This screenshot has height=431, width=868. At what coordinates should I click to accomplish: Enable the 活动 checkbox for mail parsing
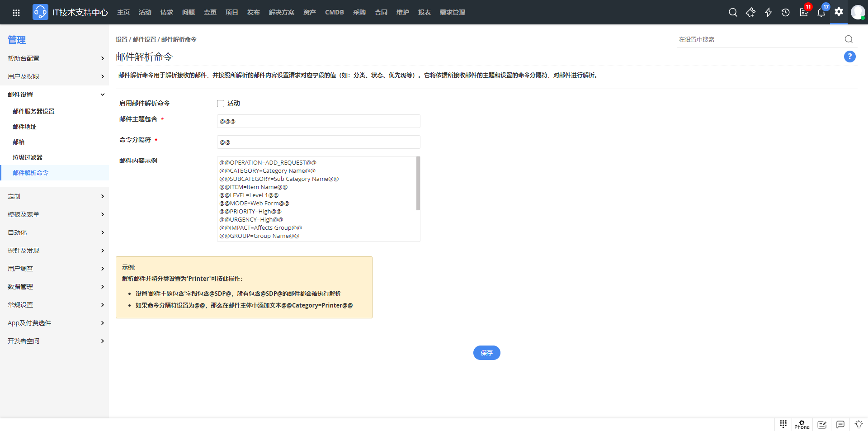tap(221, 104)
